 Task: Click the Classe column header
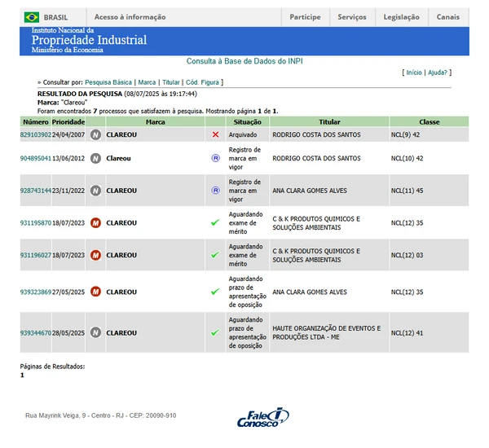tap(430, 122)
